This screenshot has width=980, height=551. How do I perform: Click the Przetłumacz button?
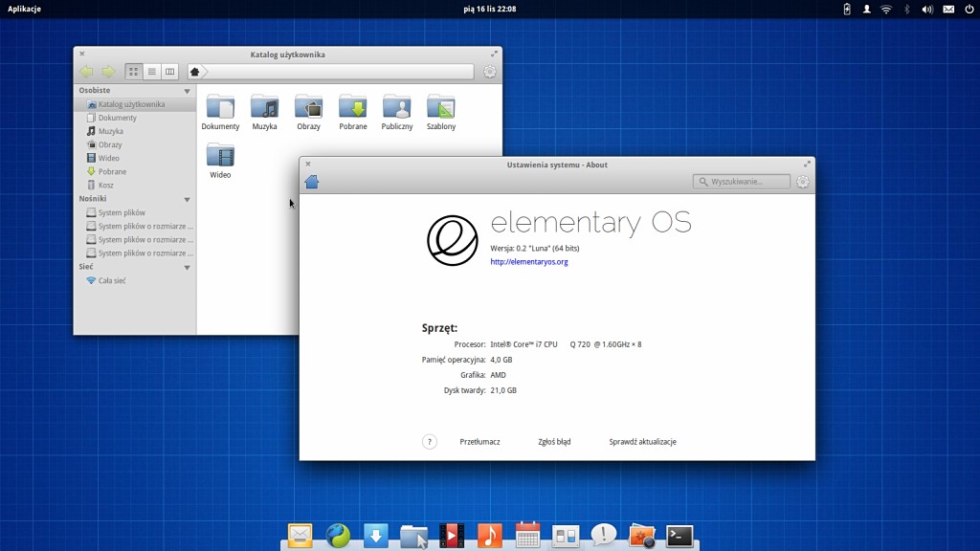[x=479, y=442]
